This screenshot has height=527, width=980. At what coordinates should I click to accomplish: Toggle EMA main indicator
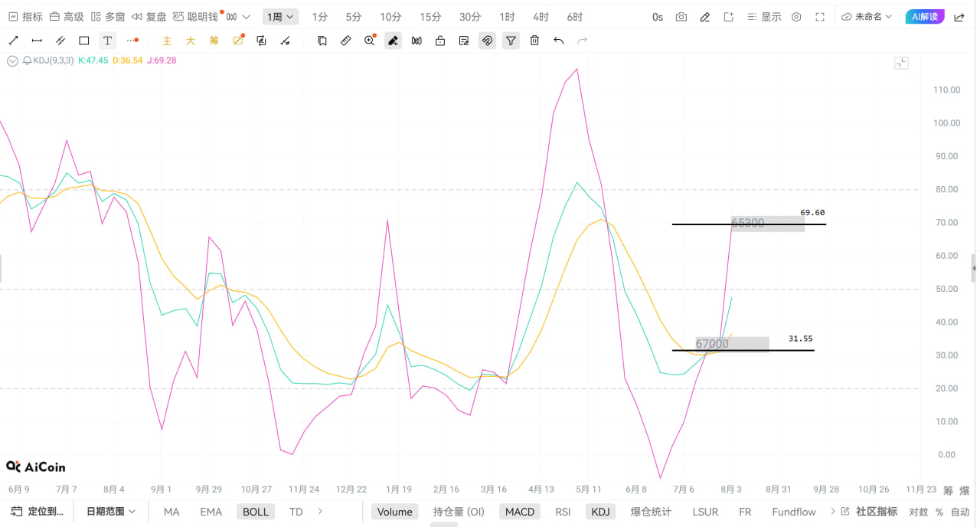click(211, 512)
